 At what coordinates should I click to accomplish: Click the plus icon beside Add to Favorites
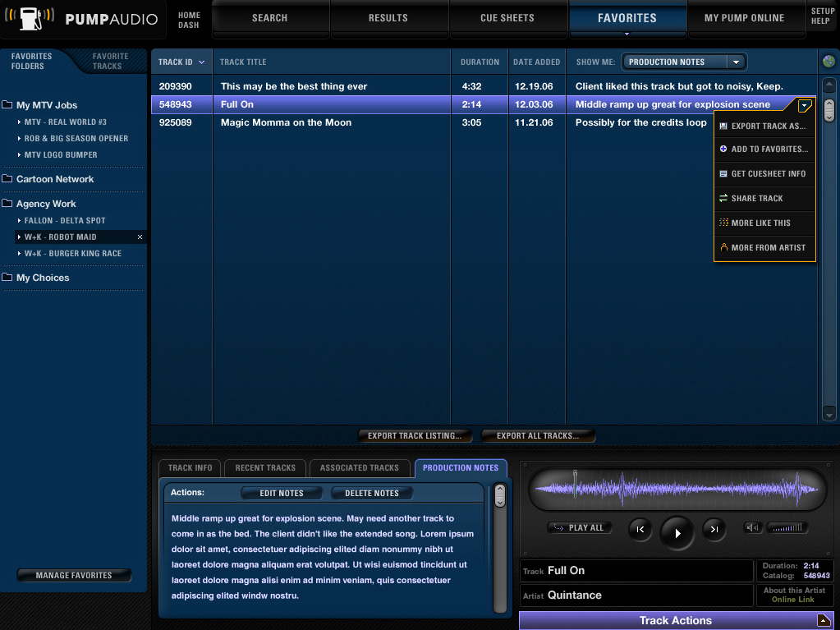pos(723,149)
